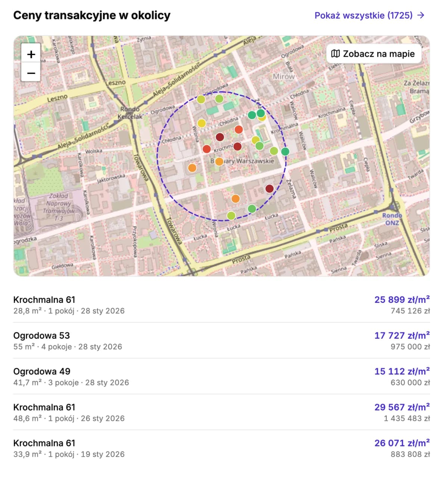
Task: Click yellow marker overlapped by green near Krochmalna
Action: coord(255,140)
